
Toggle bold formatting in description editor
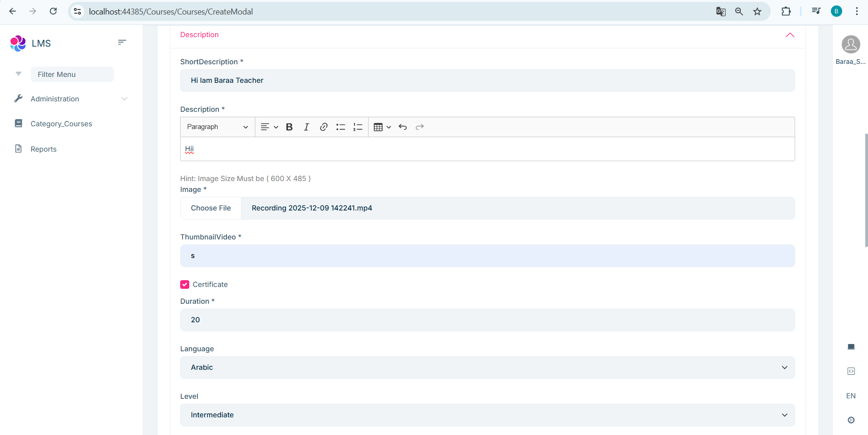click(x=289, y=127)
